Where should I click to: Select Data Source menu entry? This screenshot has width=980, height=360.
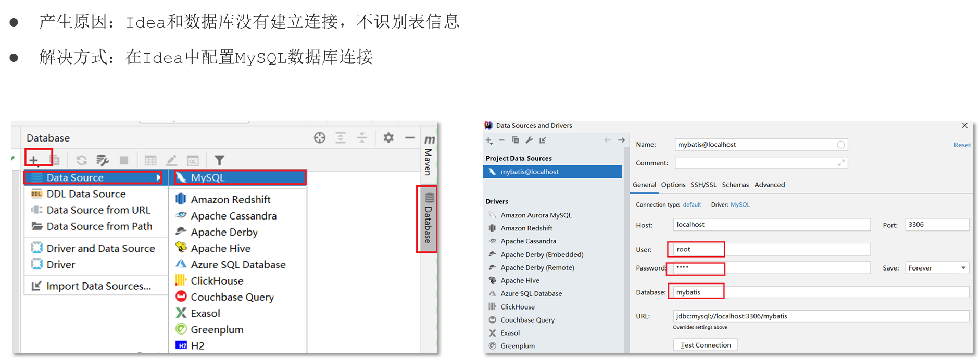(95, 177)
